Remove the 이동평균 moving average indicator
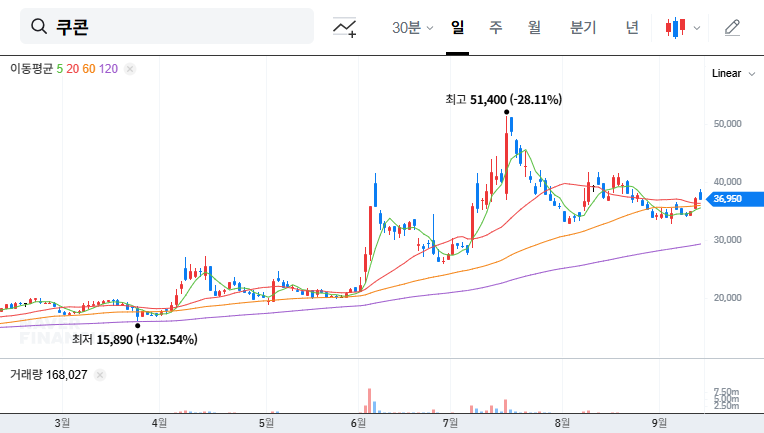 130,69
